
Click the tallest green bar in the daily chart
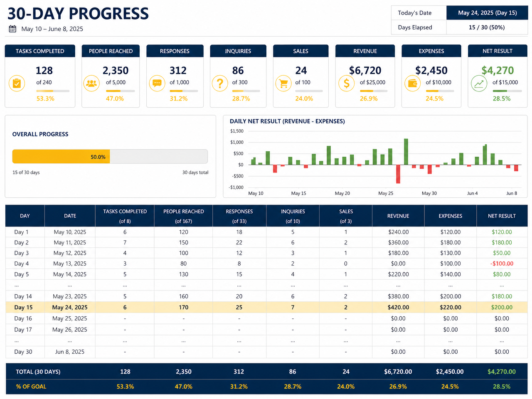tap(406, 152)
